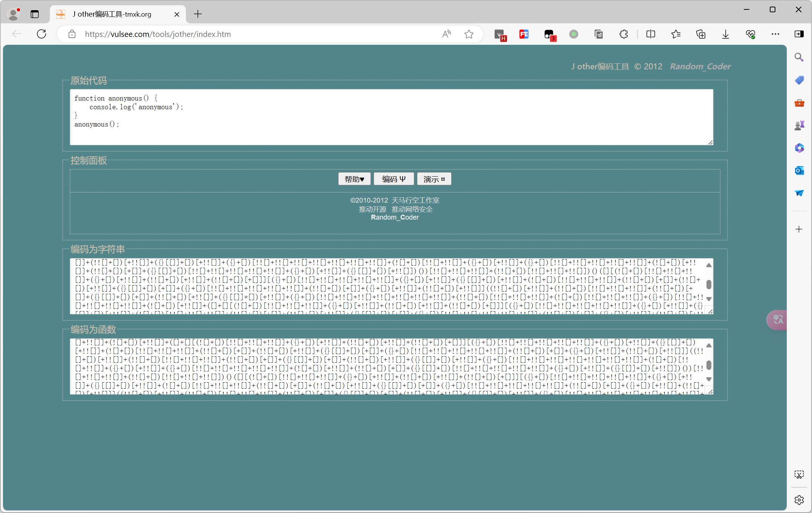The width and height of the screenshot is (812, 513).
Task: Start a screen capture with the scissors icon
Action: 799,475
